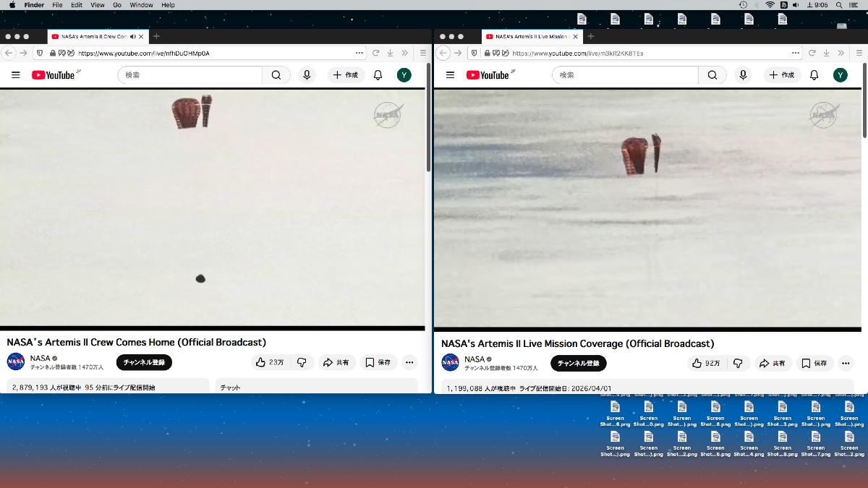
Task: Open new tab in right browser window
Action: (590, 36)
